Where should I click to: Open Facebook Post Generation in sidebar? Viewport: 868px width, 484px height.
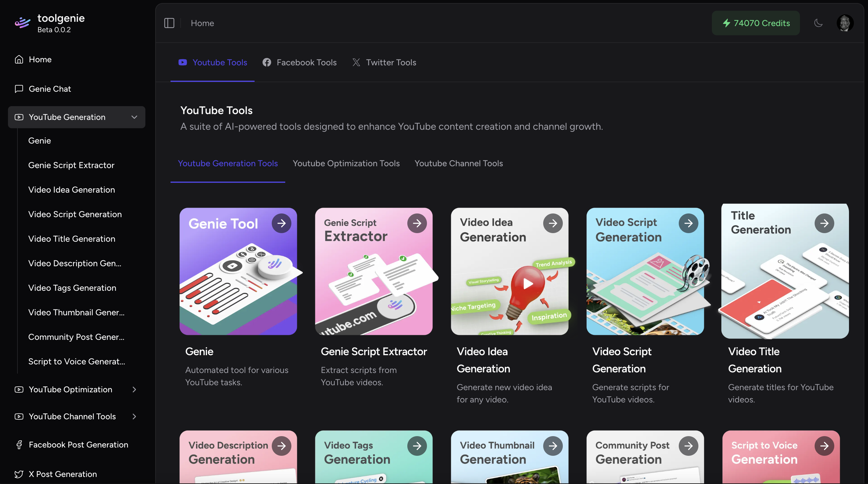(x=76, y=444)
